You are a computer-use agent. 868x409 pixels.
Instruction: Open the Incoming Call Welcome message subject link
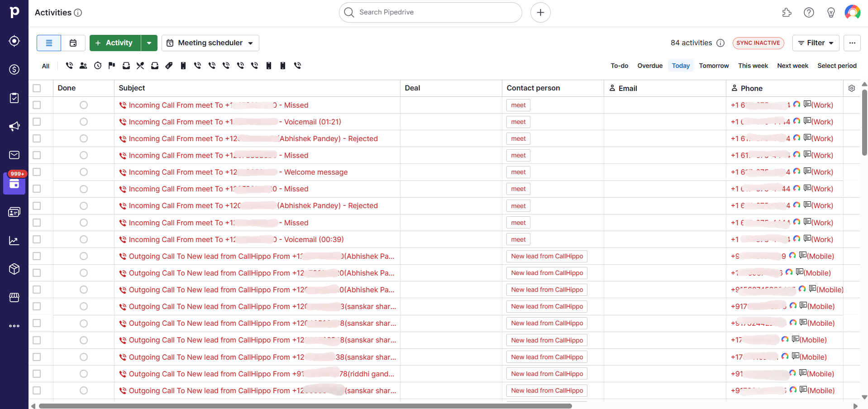tap(238, 172)
